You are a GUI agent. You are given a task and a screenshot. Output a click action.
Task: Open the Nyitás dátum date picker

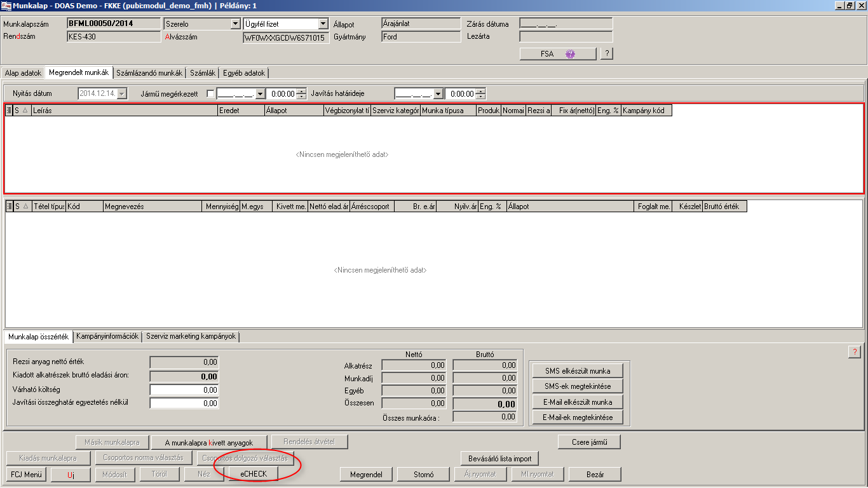[122, 94]
